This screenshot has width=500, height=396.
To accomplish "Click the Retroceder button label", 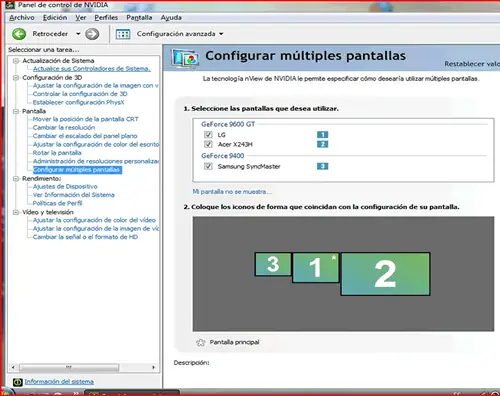I will tap(50, 34).
